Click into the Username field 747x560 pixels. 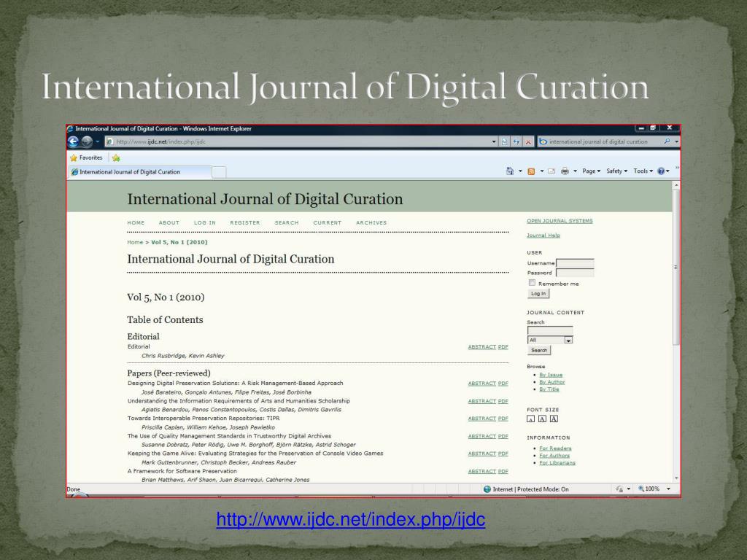[x=575, y=262]
